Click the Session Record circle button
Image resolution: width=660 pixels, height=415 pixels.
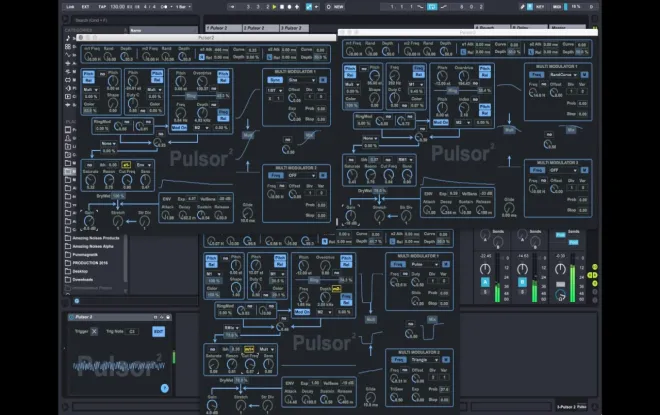(329, 7)
